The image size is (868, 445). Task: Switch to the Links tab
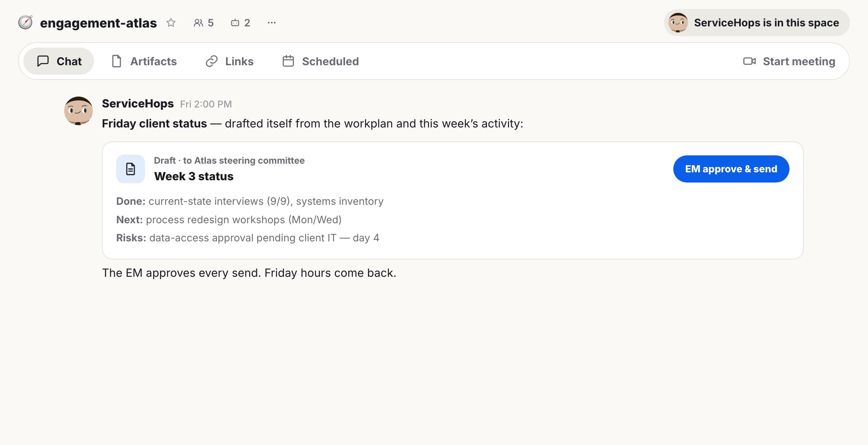click(x=229, y=61)
